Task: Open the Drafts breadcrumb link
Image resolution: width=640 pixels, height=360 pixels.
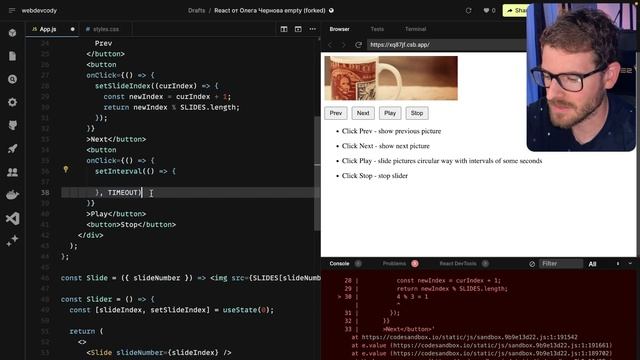Action: pyautogui.click(x=196, y=11)
